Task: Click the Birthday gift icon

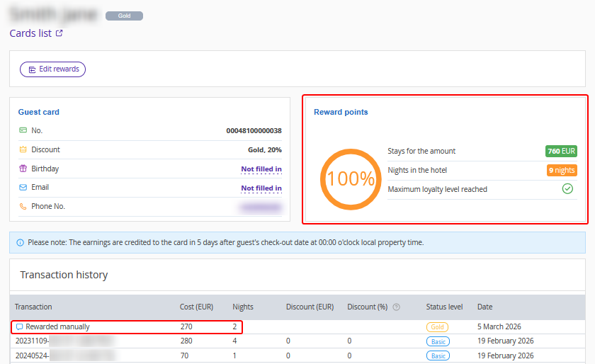Action: pyautogui.click(x=23, y=169)
